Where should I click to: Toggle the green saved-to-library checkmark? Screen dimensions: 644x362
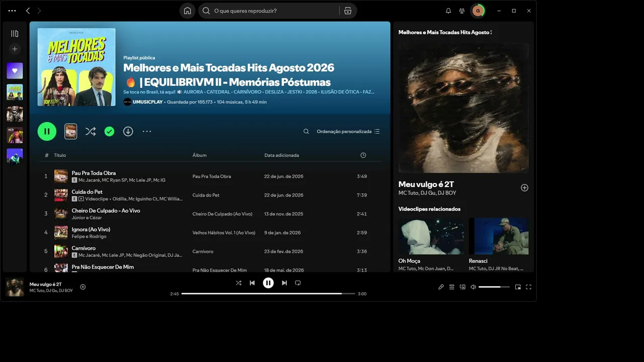[109, 131]
